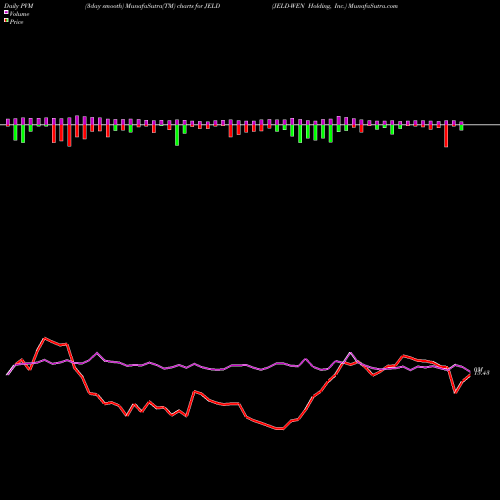
Task: Click the end-of-line price value label
Action: tap(482, 373)
